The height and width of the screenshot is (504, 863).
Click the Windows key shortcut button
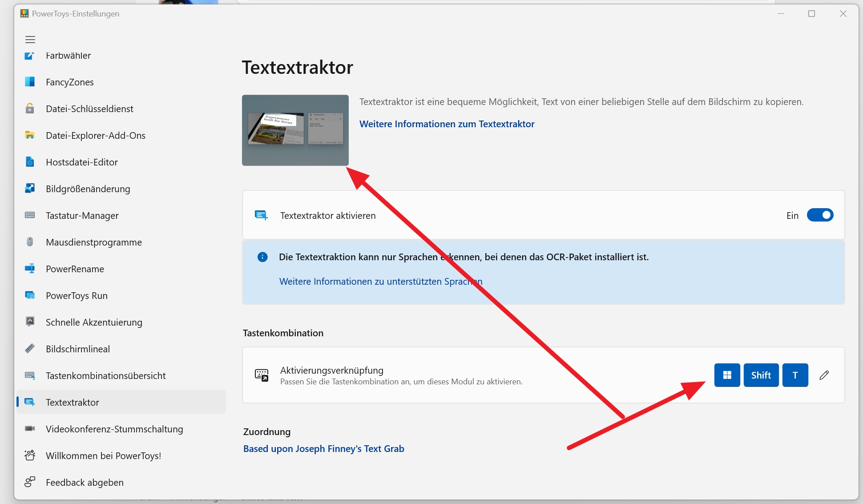coord(727,375)
